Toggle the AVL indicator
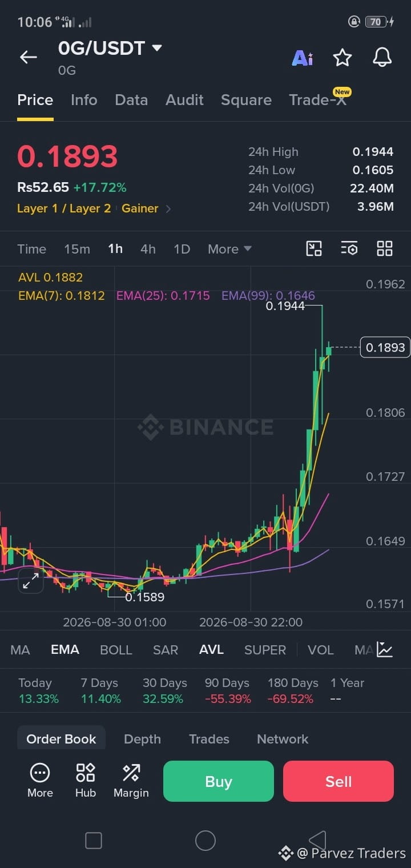The width and height of the screenshot is (411, 868). coord(211,650)
